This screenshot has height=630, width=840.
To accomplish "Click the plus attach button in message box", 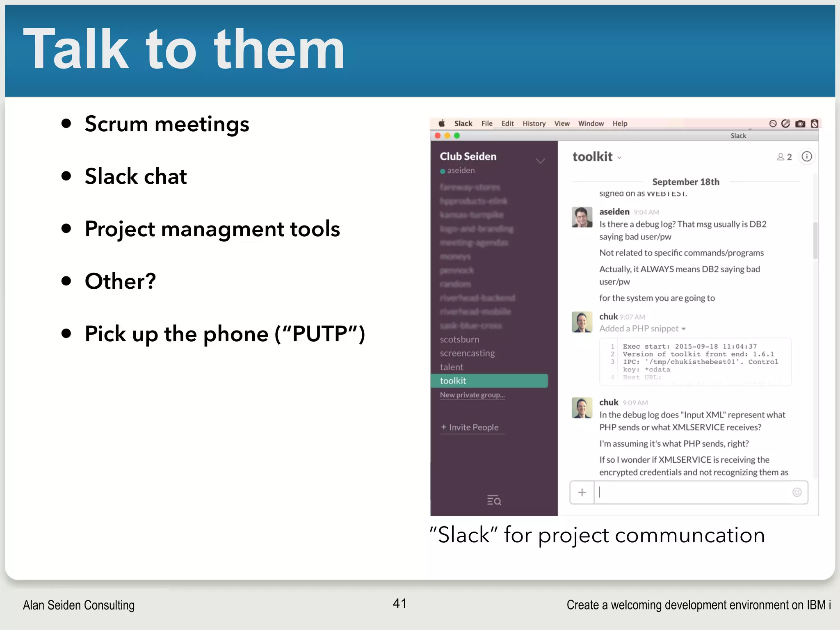I will 582,492.
